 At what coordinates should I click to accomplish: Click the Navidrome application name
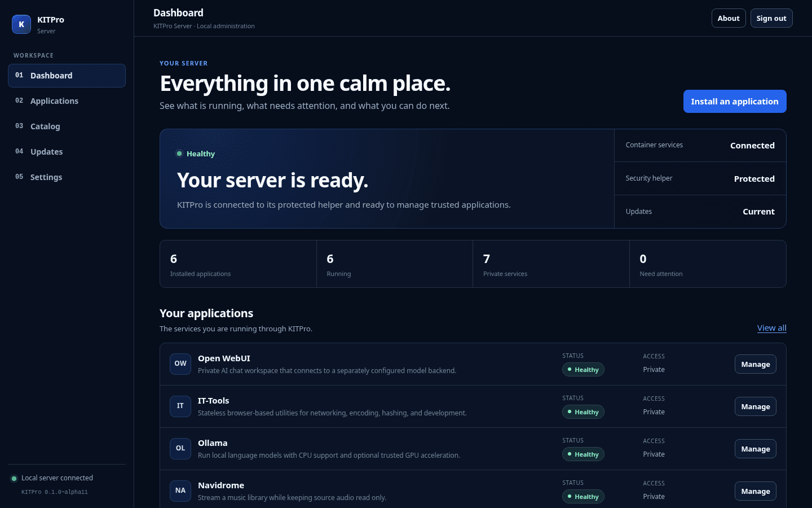(221, 485)
